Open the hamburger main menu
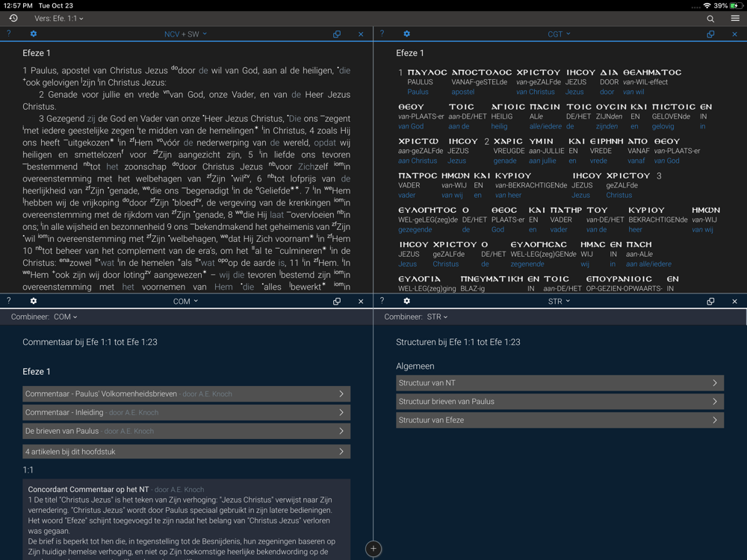The image size is (747, 560). (735, 18)
